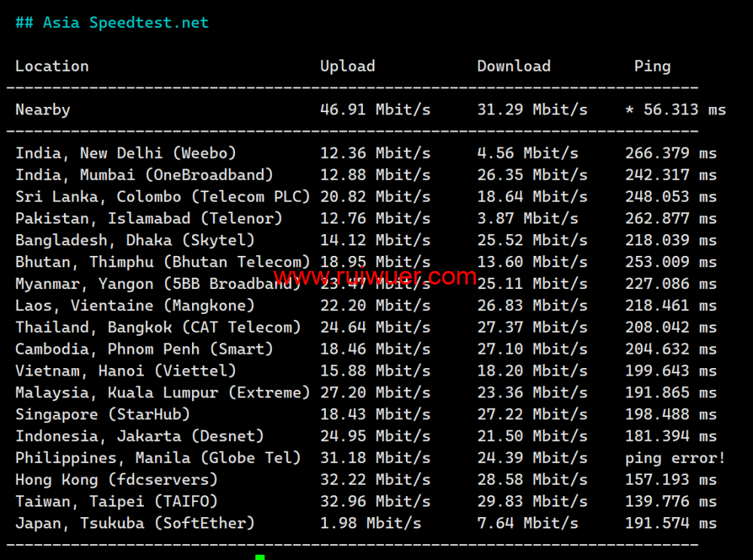Image resolution: width=753 pixels, height=560 pixels.
Task: Select the Singapore (StarHub) line
Action: pyautogui.click(x=102, y=415)
